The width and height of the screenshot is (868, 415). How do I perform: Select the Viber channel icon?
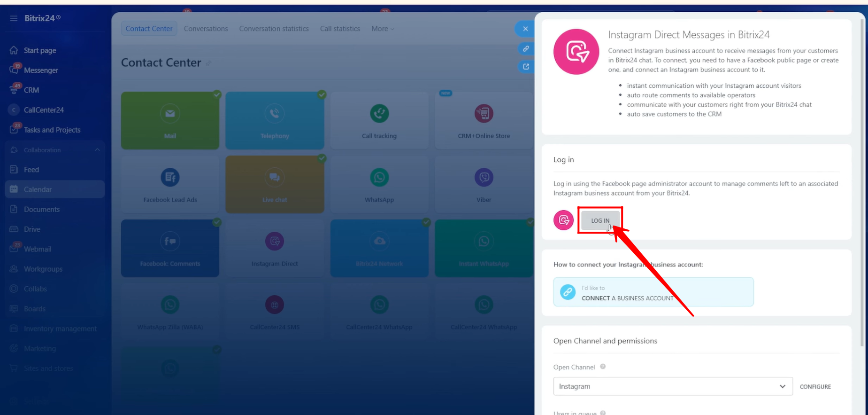(x=484, y=178)
